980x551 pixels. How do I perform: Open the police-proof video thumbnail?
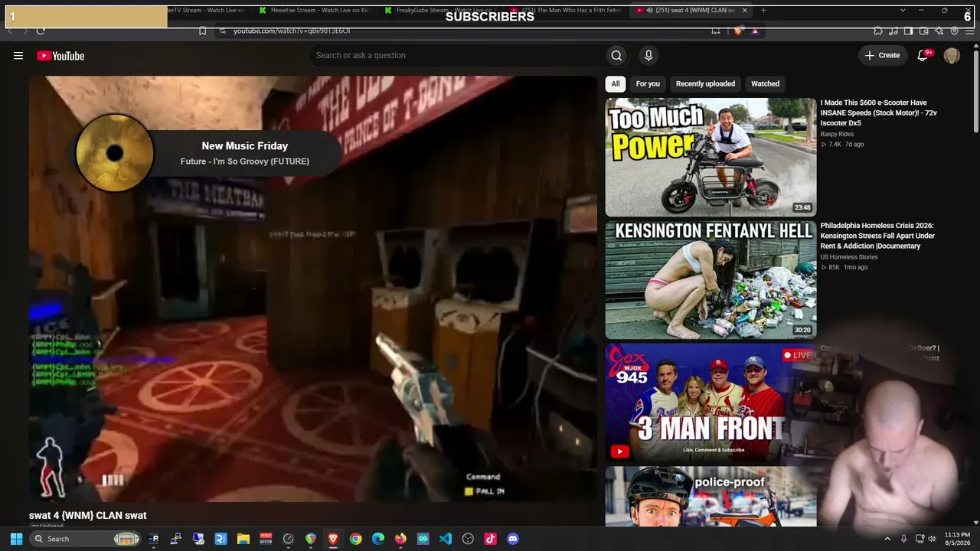point(710,497)
